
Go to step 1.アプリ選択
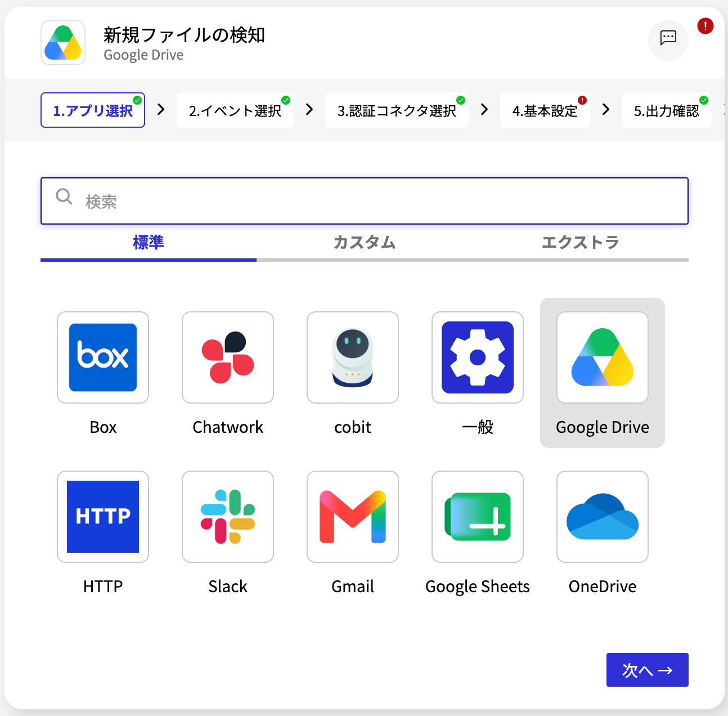[x=93, y=110]
